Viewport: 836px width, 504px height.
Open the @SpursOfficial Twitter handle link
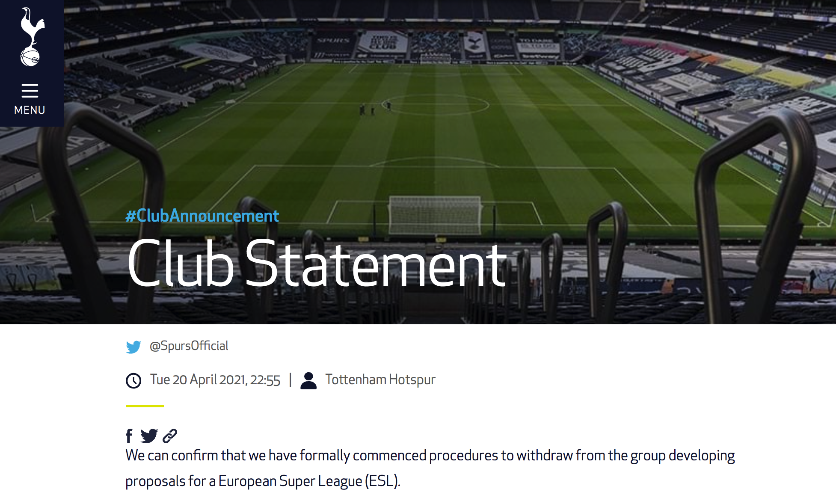click(x=189, y=346)
